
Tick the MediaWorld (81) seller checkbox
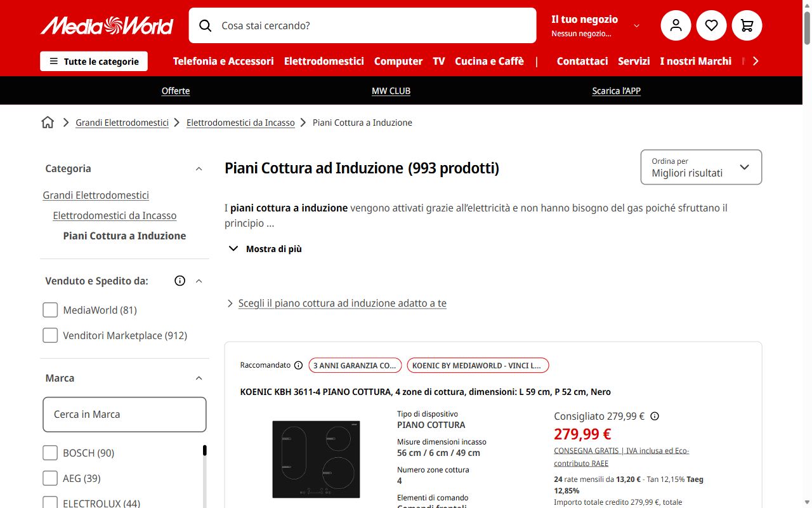[50, 310]
